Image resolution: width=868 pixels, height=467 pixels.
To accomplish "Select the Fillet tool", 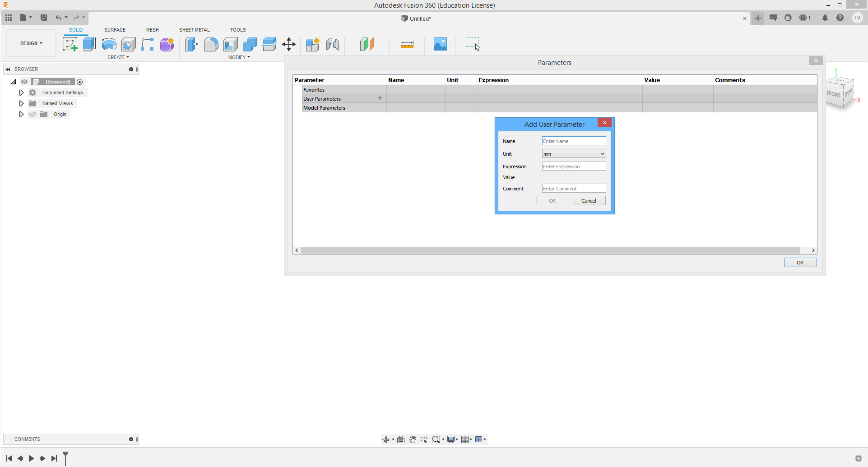I will click(x=211, y=44).
